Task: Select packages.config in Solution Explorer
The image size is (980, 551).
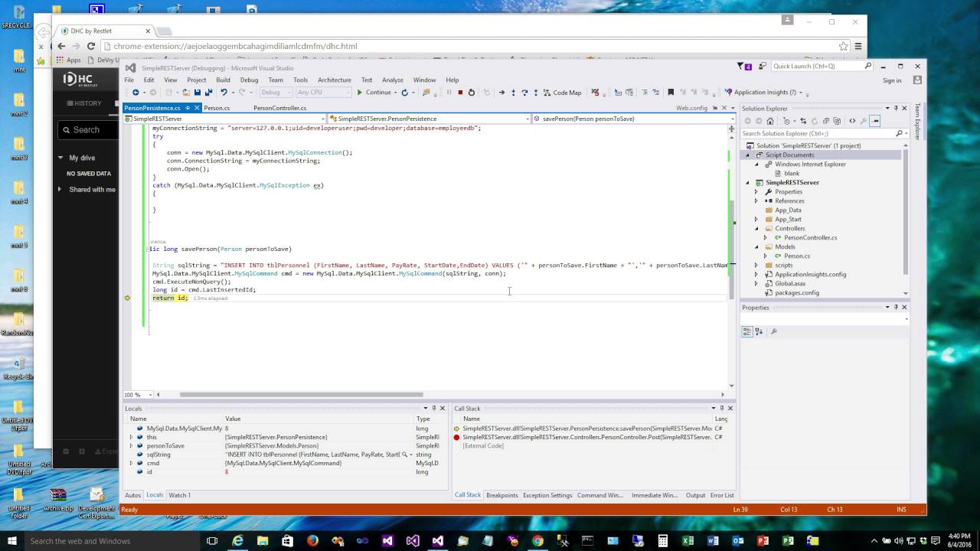Action: 797,292
